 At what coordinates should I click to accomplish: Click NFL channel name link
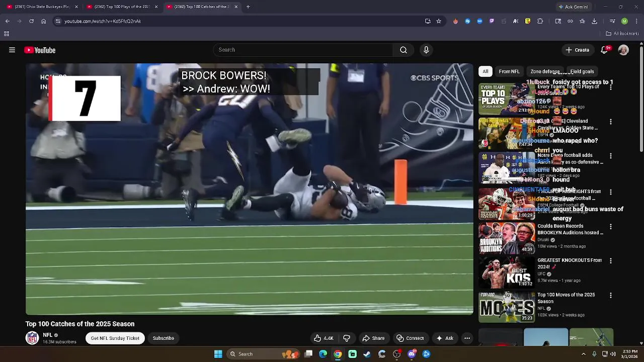click(x=48, y=335)
